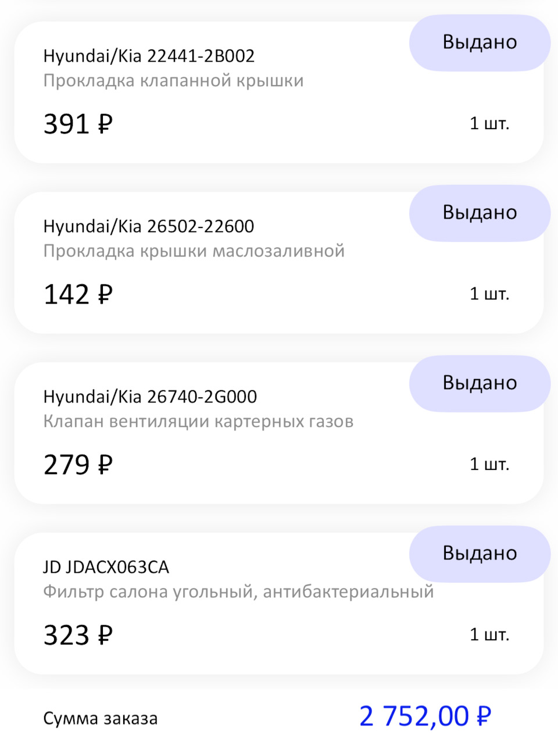This screenshot has width=558, height=756.
Task: Click the 142 ₽ price
Action: 78,294
